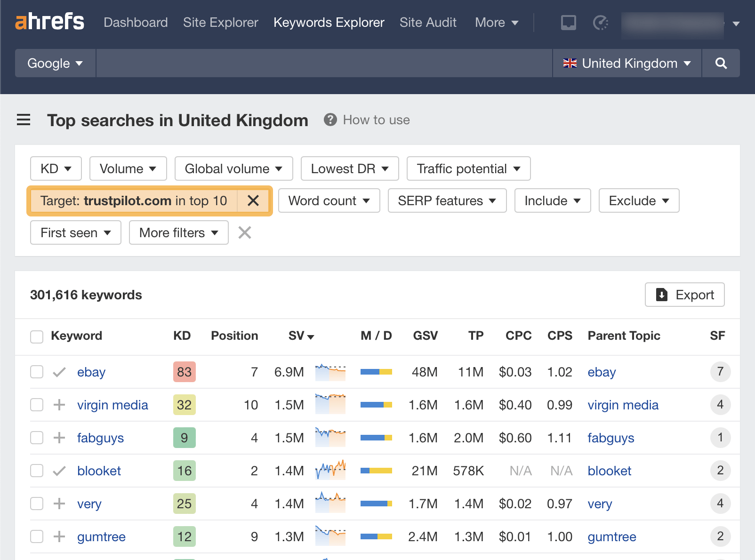Open the KD filter dropdown

(x=56, y=168)
